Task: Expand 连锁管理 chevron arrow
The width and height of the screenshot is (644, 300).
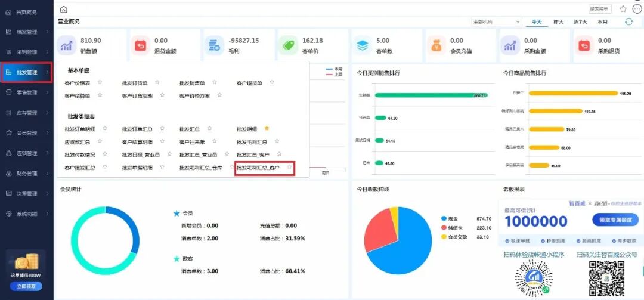Action: tap(48, 153)
